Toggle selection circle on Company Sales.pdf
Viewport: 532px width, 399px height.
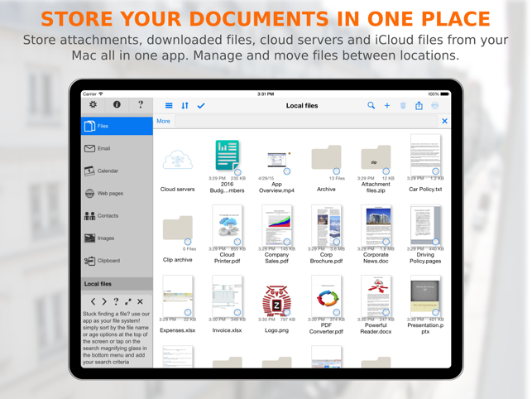287,242
